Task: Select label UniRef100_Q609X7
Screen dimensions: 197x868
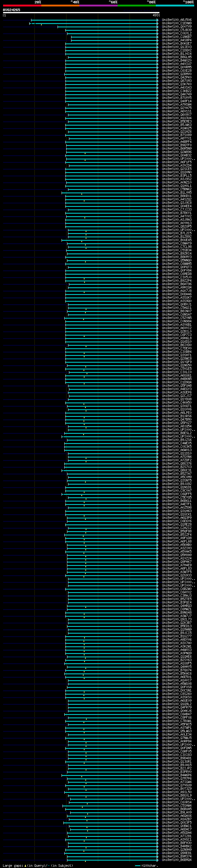Action: [176, 115]
